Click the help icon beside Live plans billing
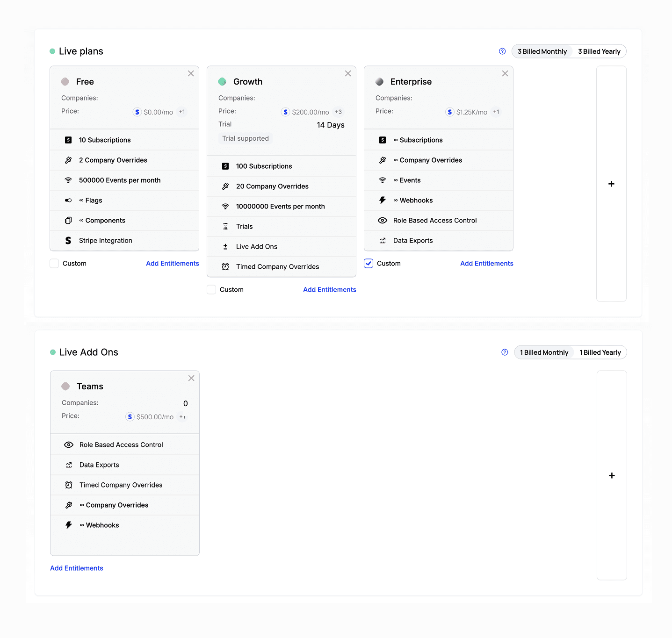 [502, 51]
